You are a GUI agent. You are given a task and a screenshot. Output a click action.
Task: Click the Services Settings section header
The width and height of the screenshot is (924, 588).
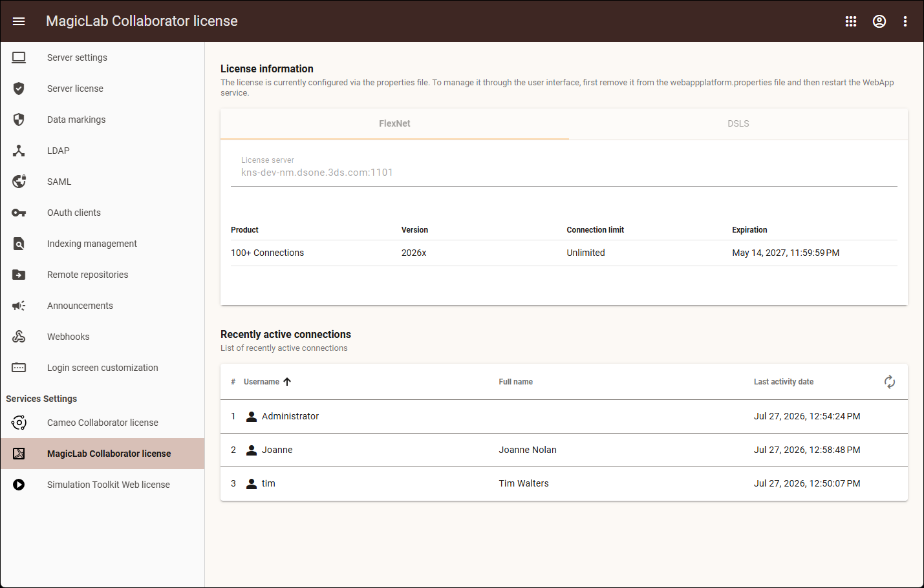41,399
